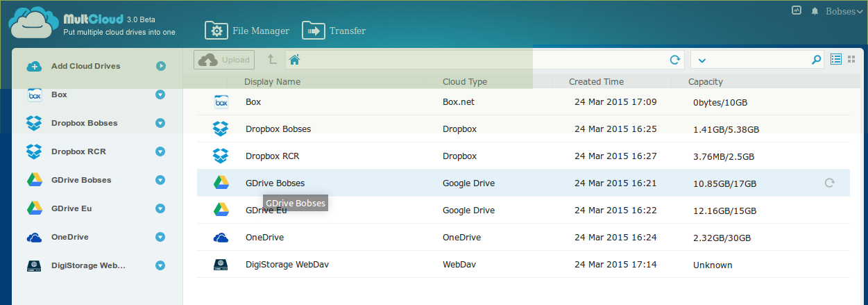868x305 pixels.
Task: Open the File Manager tab
Action: [247, 31]
